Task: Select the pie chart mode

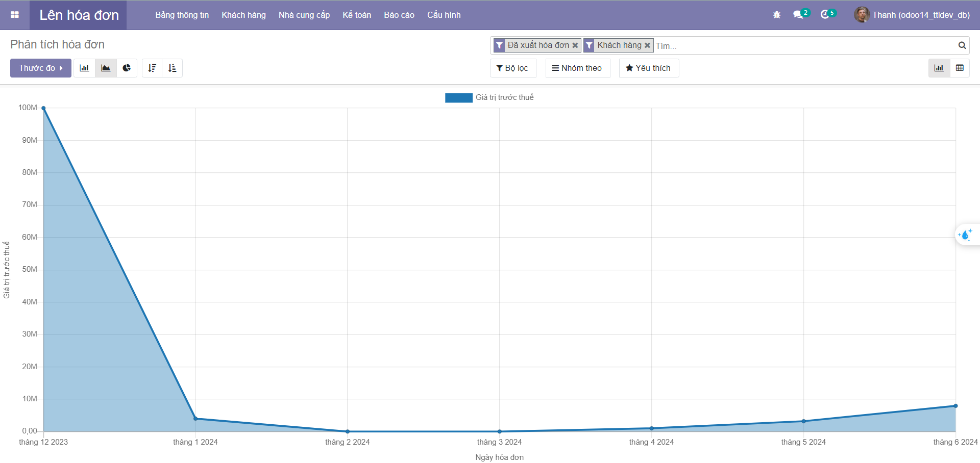Action: tap(127, 68)
